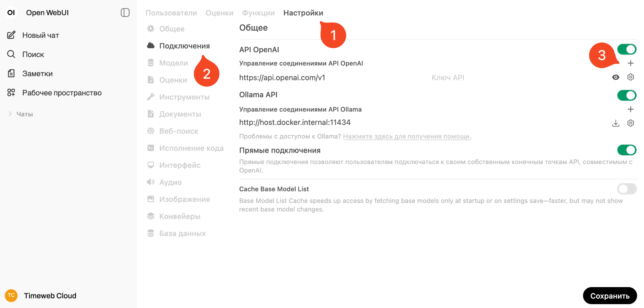Viewport: 644px width, 308px height.
Task: Switch to the Пользователи tab
Action: [171, 13]
